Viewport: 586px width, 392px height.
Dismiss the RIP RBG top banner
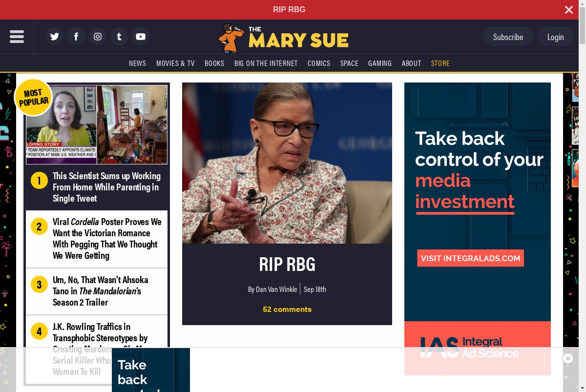[569, 10]
